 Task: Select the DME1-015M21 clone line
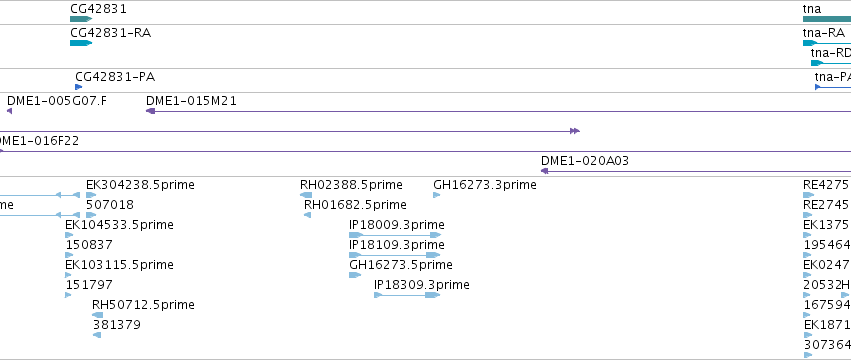click(x=498, y=111)
